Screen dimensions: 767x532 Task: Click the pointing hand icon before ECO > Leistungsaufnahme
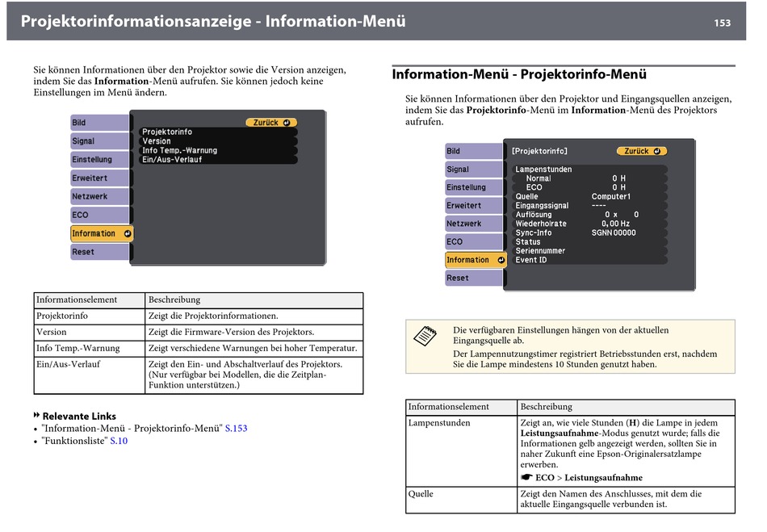coord(526,477)
